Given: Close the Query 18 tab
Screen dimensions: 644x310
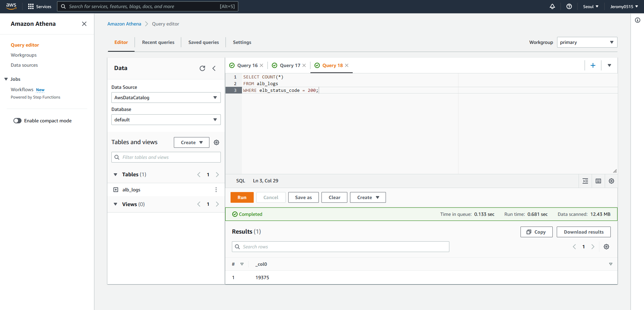Looking at the screenshot, I should tap(347, 65).
